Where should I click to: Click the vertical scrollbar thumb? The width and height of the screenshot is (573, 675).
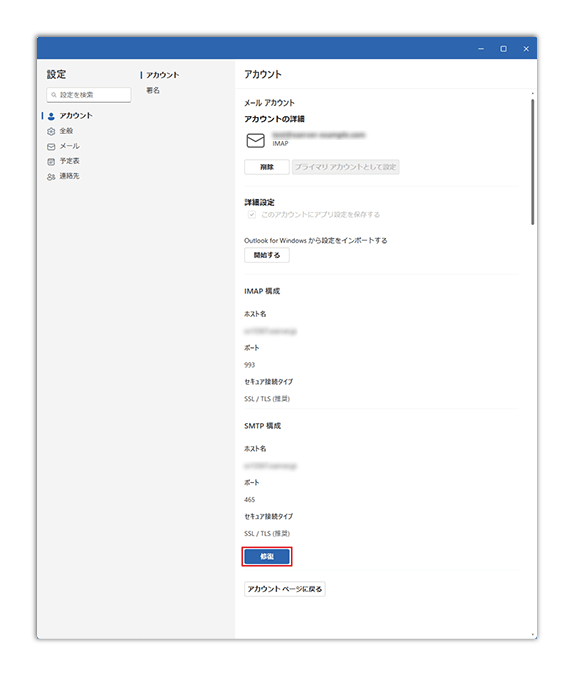(x=533, y=162)
